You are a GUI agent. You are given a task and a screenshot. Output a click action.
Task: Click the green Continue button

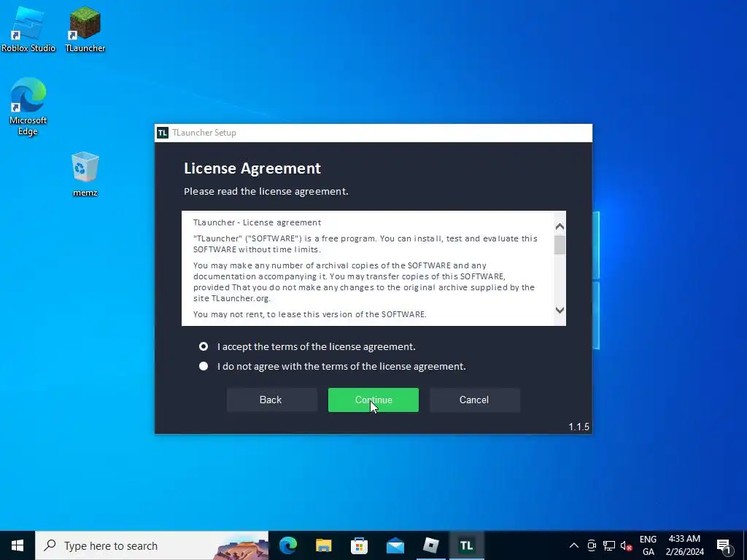(x=373, y=400)
